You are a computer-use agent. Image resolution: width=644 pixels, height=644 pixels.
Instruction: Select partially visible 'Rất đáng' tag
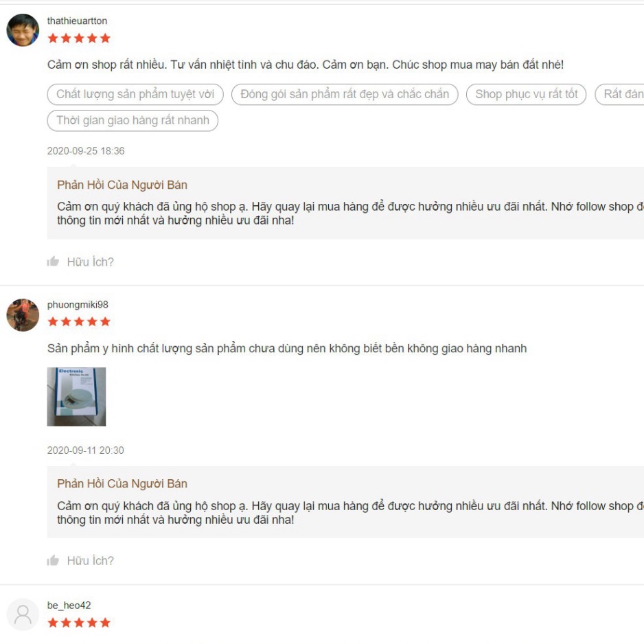coord(620,95)
